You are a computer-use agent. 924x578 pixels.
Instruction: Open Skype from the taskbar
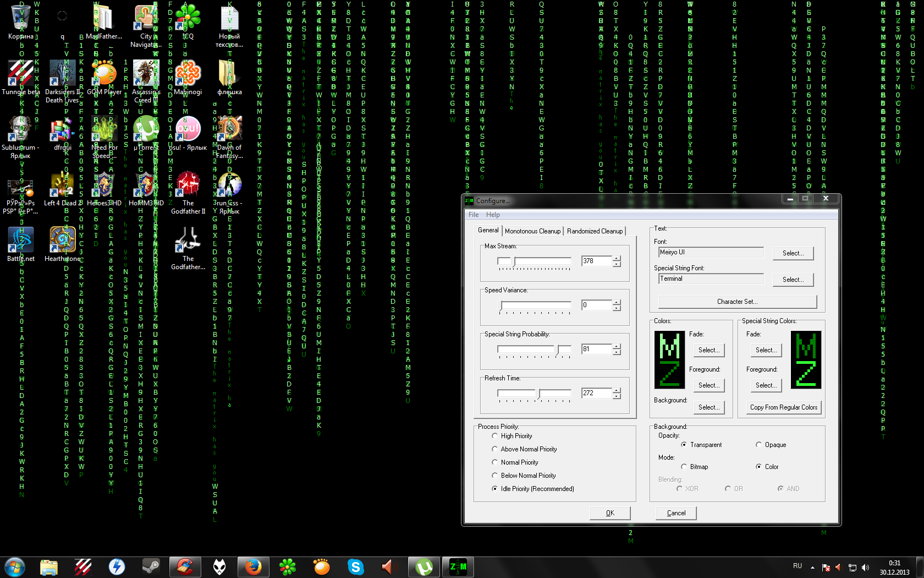pyautogui.click(x=355, y=566)
